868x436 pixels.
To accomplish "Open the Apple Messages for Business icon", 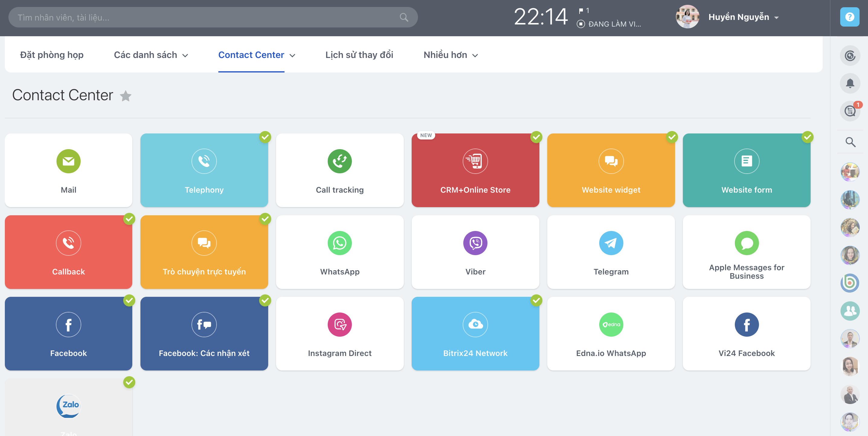I will 747,243.
